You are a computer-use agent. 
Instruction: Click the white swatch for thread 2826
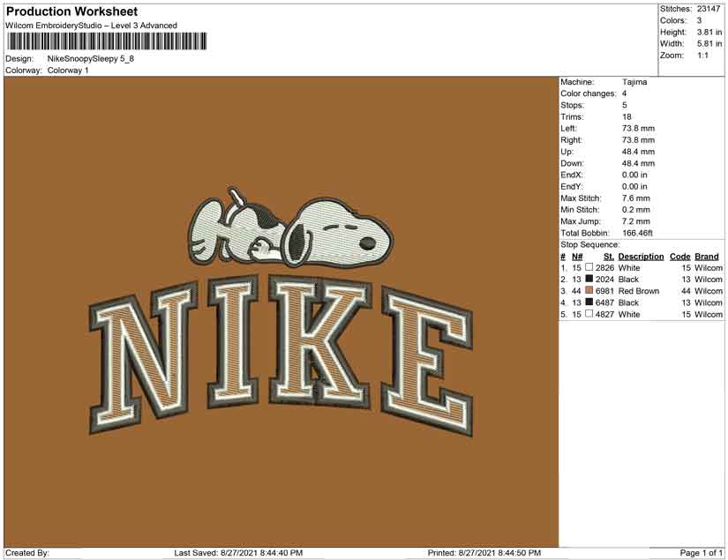pyautogui.click(x=589, y=268)
